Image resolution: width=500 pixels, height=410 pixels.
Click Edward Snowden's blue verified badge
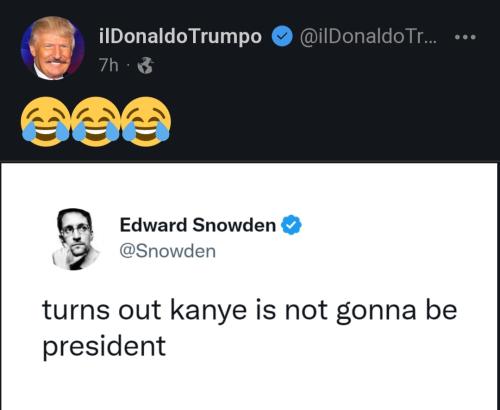click(292, 225)
